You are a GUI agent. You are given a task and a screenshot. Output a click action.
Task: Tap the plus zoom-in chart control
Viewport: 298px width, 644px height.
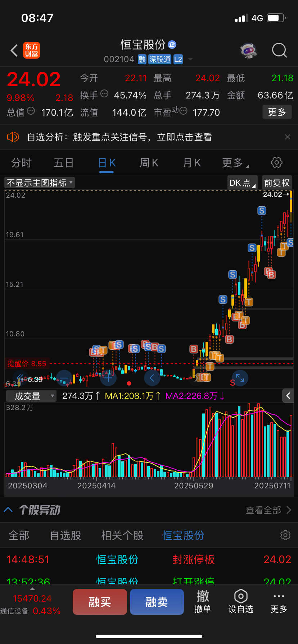pos(108,378)
